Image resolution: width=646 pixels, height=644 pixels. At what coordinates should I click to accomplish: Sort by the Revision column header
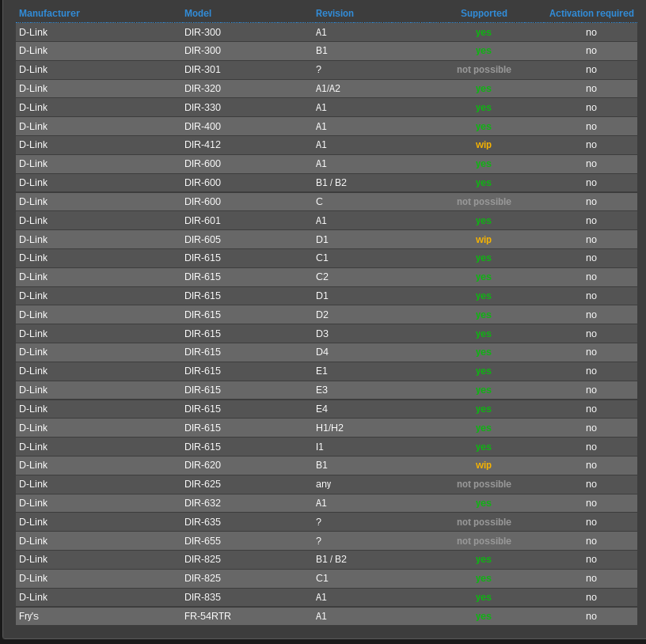coord(335,13)
